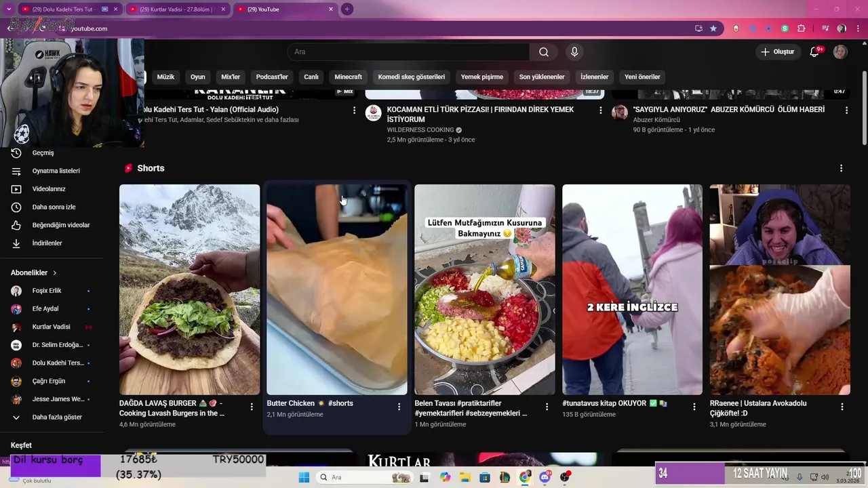Open OBS Studio from the taskbar
Screen dimensions: 868x488
(565, 477)
